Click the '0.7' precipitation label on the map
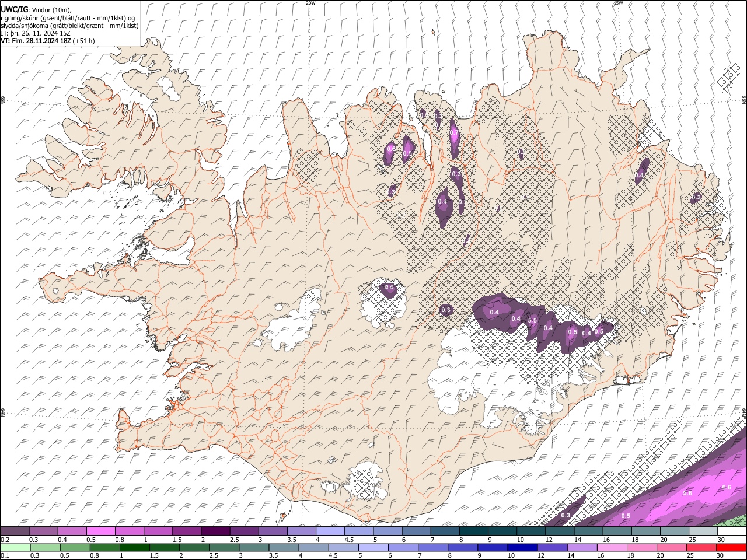The width and height of the screenshot is (747, 560). pos(454,133)
